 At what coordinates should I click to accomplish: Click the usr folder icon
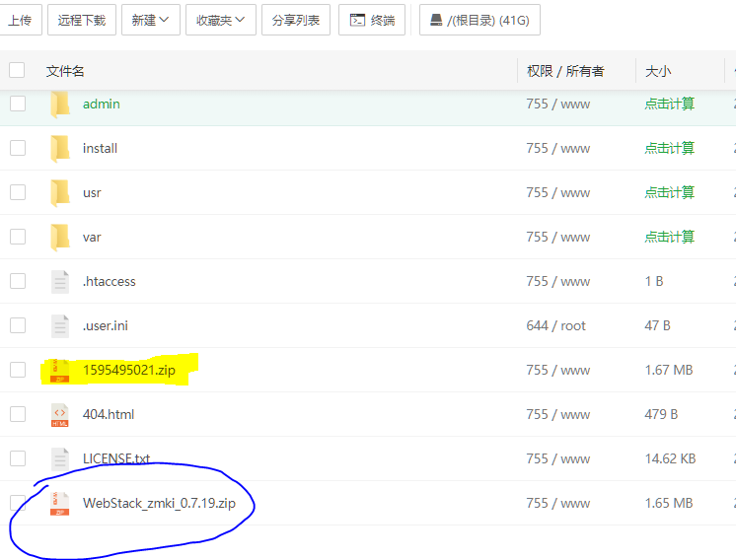click(60, 192)
